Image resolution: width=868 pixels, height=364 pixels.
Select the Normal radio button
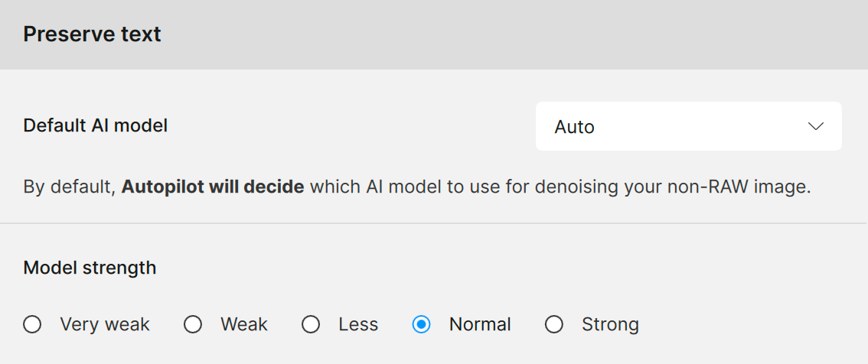[x=421, y=324]
